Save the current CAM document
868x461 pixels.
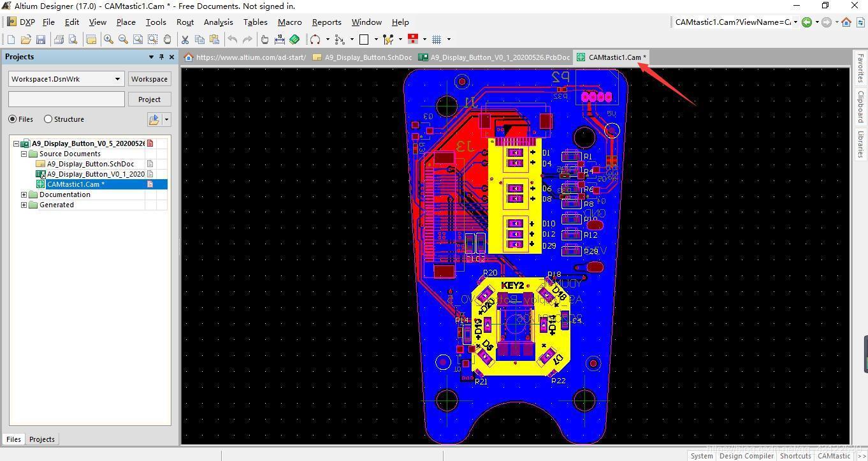click(x=40, y=40)
